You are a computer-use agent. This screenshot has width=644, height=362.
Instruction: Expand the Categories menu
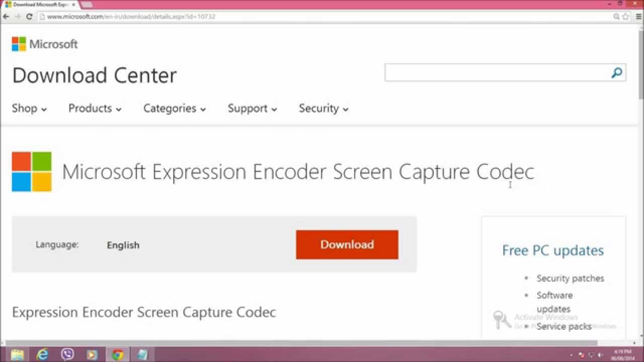tap(175, 108)
